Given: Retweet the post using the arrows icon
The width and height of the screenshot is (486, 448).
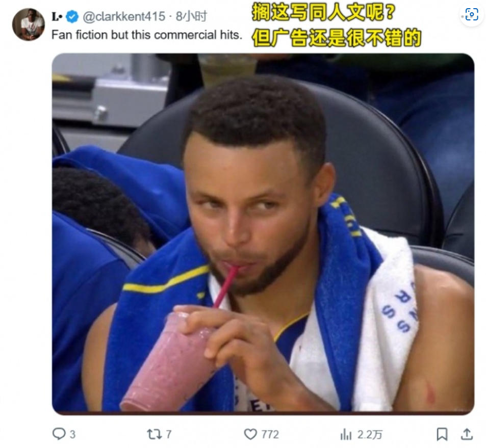Looking at the screenshot, I should point(155,434).
